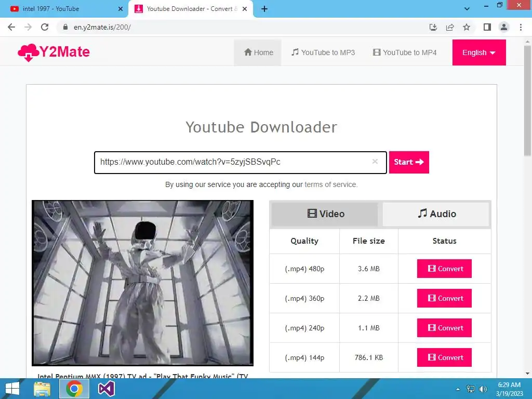
Task: Show hidden system tray icons
Action: coord(458,389)
